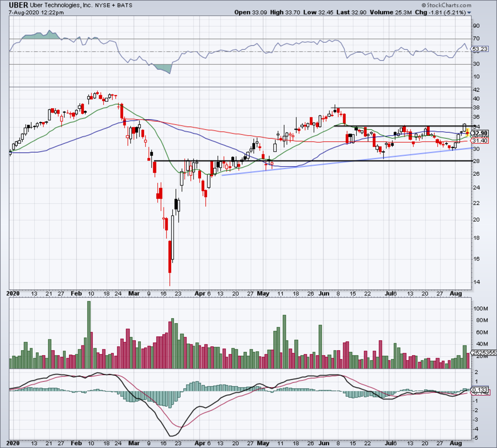497x448 pixels.
Task: Click the 0.133 MACD value label
Action: tap(480, 390)
